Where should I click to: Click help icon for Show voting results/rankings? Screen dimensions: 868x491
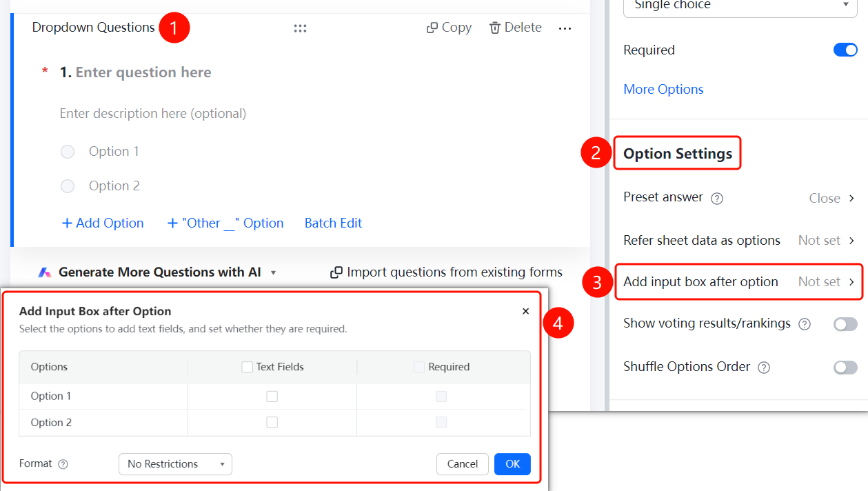tap(804, 324)
